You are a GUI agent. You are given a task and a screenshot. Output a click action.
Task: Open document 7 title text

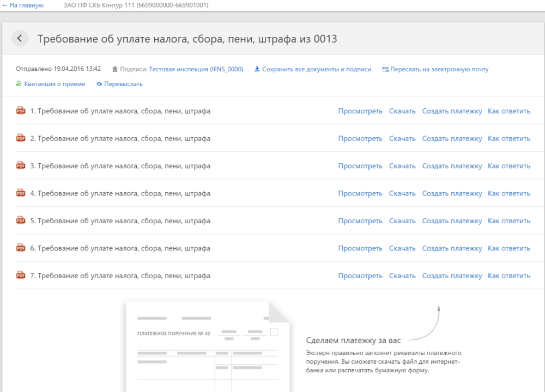click(x=120, y=275)
